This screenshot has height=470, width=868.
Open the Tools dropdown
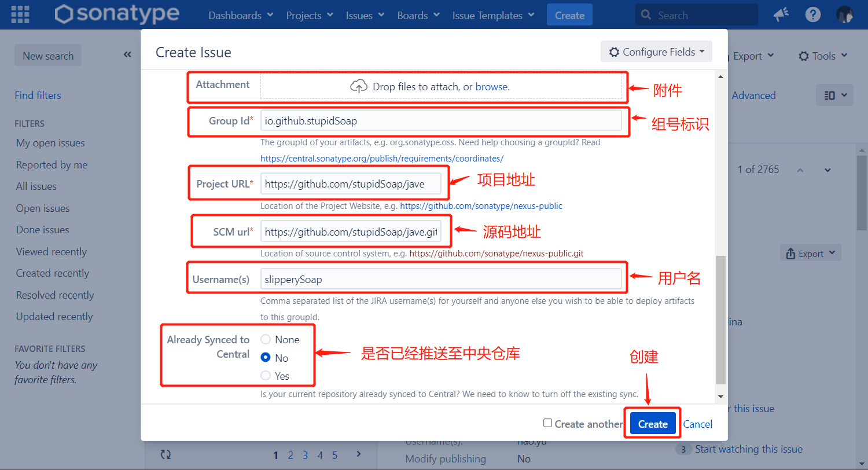823,56
